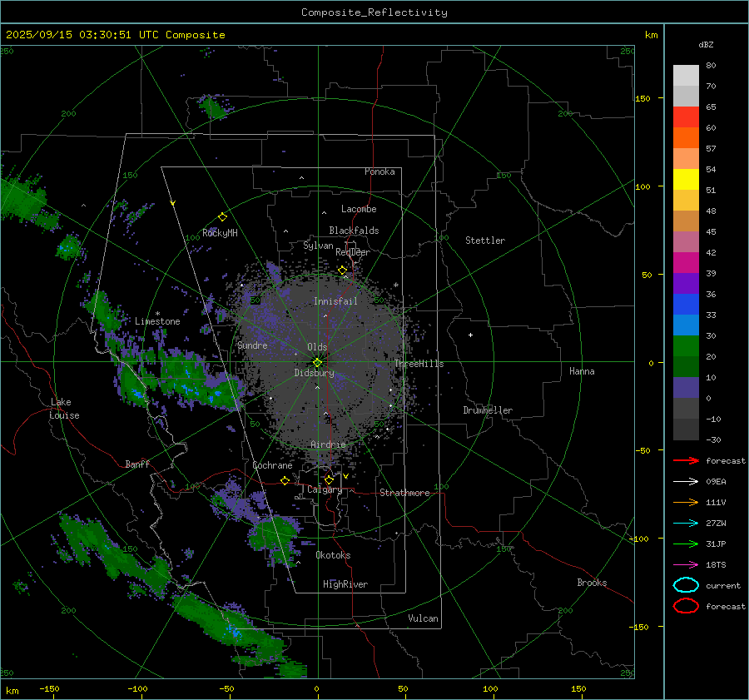Select the bright green 30–20 dBZ swatch
Image resolution: width=749 pixels, height=700 pixels.
tap(686, 346)
